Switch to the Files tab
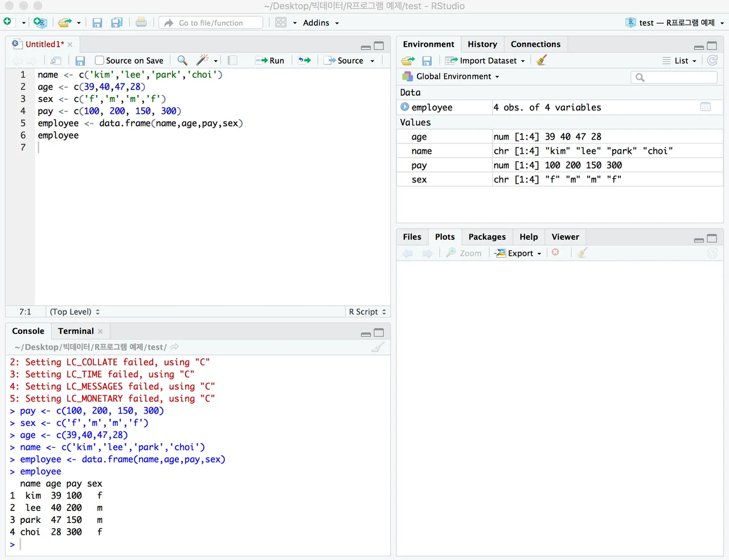Viewport: 729px width, 560px height. point(412,236)
